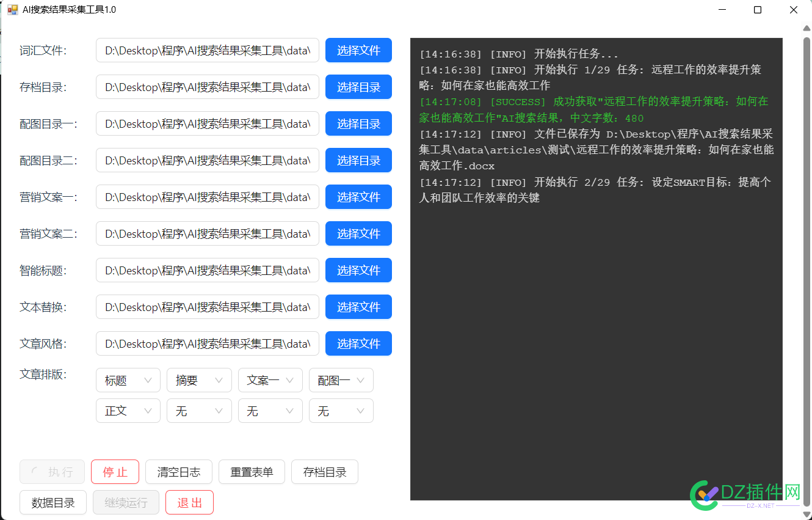Viewport: 812px width, 520px height.
Task: Open the last 无 dropdown in second layout row
Action: [x=341, y=411]
